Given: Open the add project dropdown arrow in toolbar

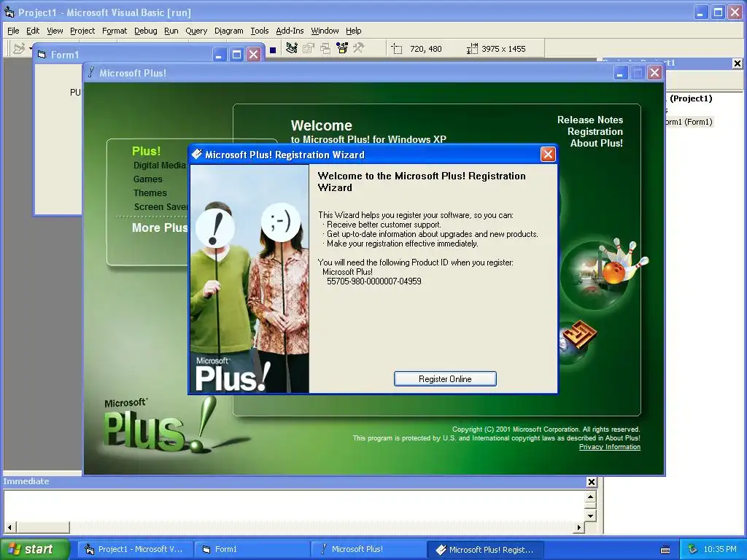Looking at the screenshot, I should tap(31, 49).
